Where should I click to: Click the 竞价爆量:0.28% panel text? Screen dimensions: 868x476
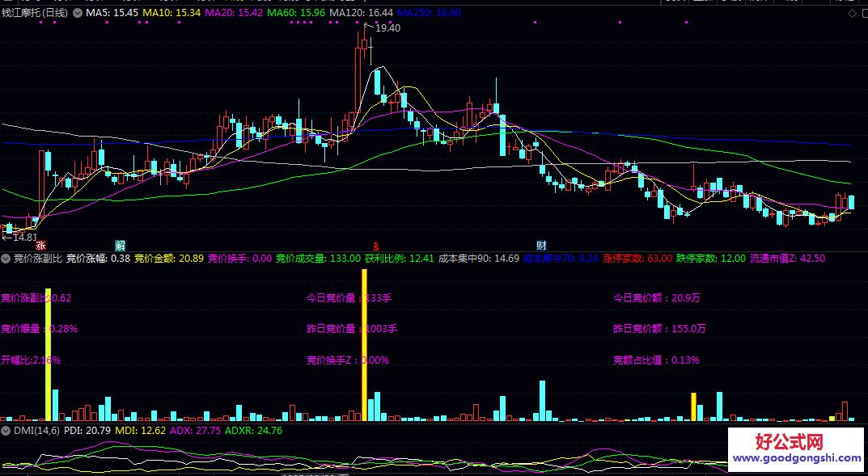tap(40, 328)
